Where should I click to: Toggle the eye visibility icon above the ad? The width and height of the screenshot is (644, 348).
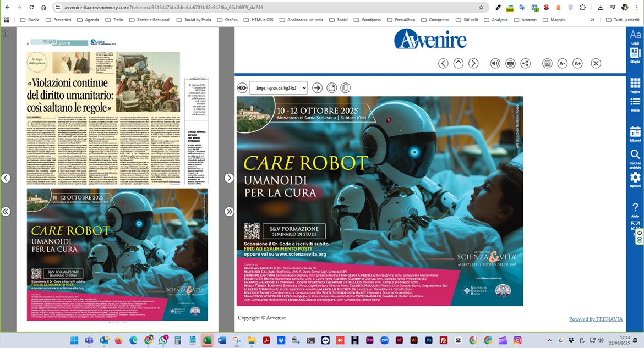[x=242, y=88]
